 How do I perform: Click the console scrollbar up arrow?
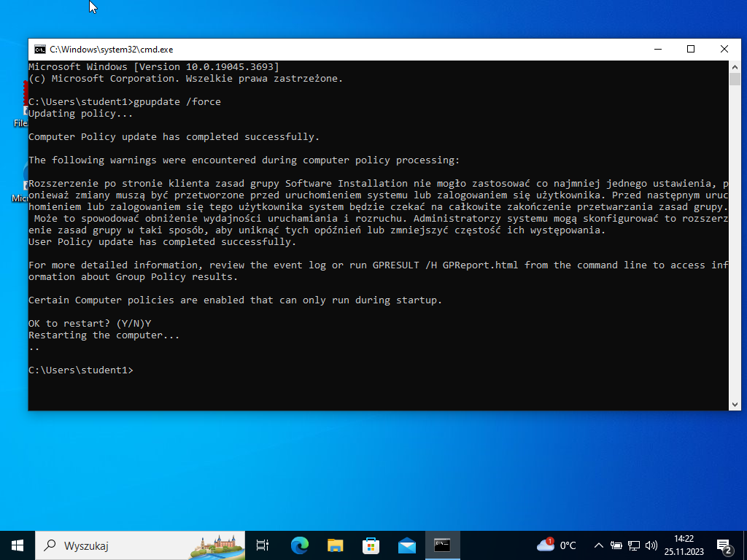click(735, 67)
